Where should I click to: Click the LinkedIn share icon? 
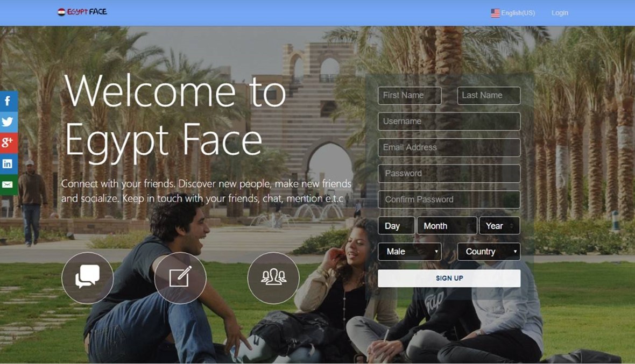click(8, 163)
